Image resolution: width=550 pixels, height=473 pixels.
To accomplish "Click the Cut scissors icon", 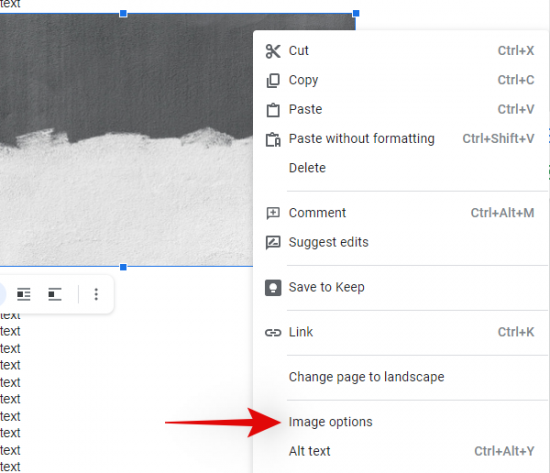I will click(273, 51).
